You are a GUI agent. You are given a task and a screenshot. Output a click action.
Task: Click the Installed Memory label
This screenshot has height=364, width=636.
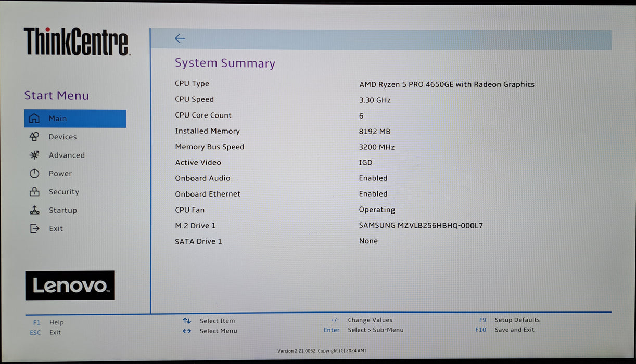[208, 131]
